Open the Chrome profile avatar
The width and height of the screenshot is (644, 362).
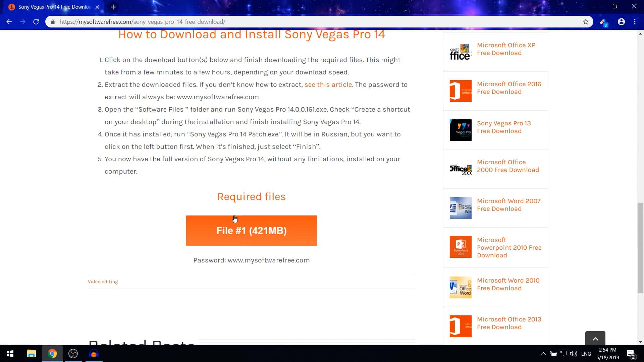pyautogui.click(x=622, y=21)
